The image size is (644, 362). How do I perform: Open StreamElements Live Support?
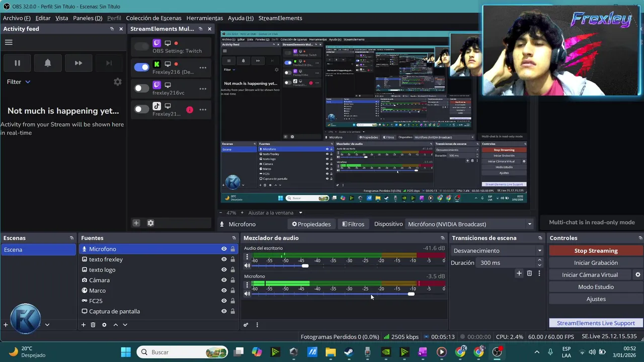pos(596,323)
